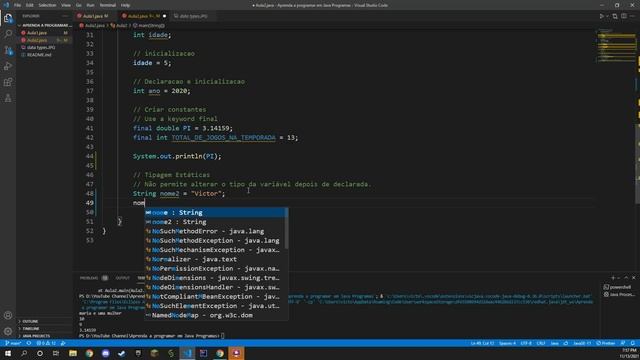
Task: Open File Explorer from the taskbar
Action: click(x=73, y=353)
